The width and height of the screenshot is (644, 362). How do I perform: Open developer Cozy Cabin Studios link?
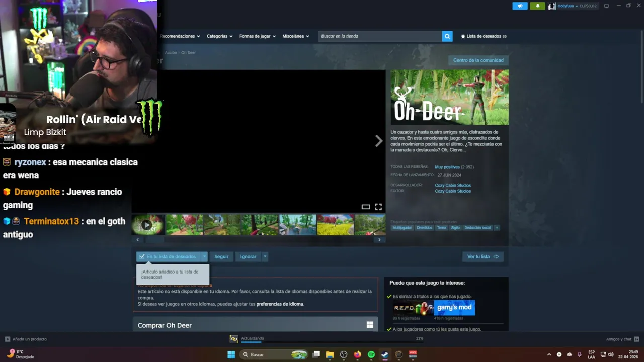point(453,185)
